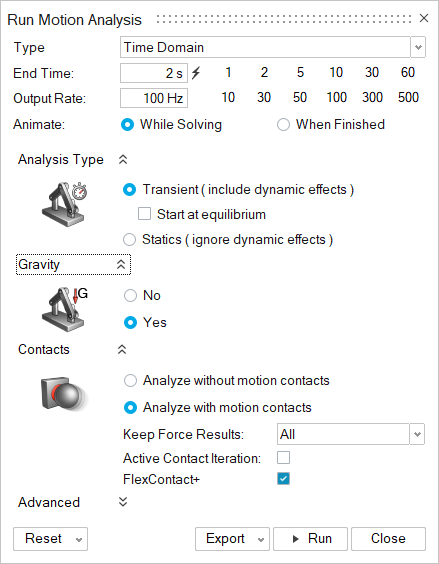439x564 pixels.
Task: Click the Gravity mechanism icon with red arrow
Action: (64, 309)
